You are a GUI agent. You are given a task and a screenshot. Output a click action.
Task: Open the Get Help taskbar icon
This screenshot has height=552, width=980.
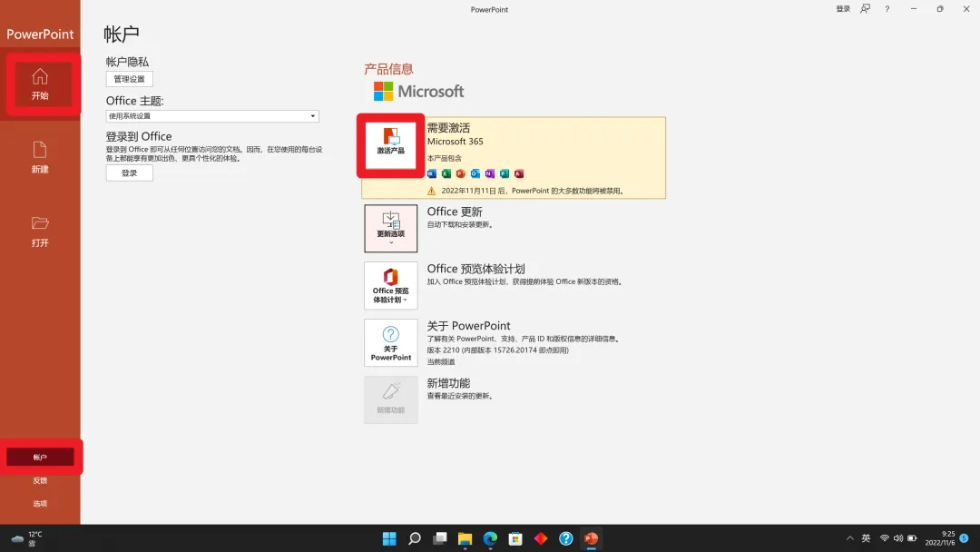pyautogui.click(x=566, y=538)
